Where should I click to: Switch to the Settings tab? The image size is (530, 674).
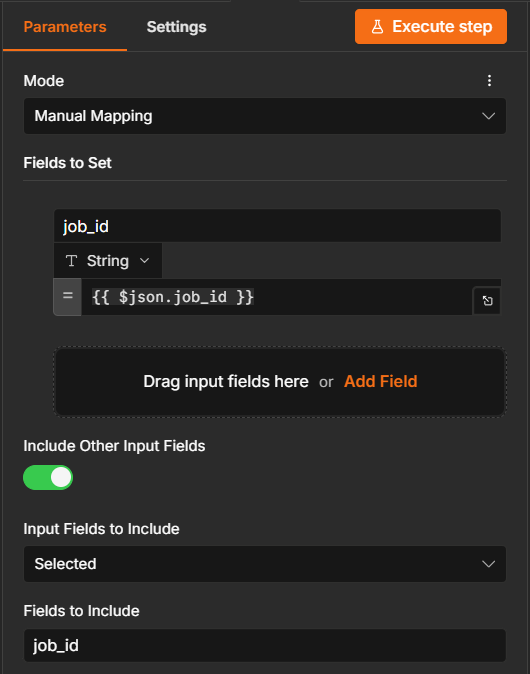tap(176, 27)
